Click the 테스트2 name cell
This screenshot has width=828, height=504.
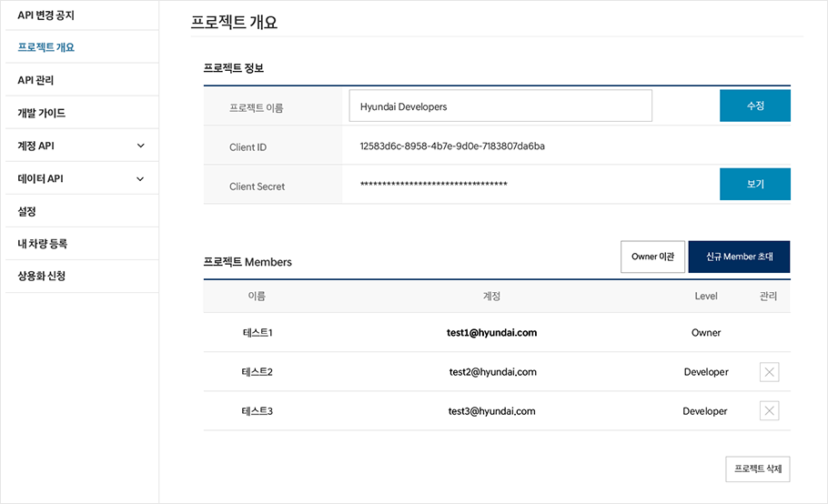257,372
